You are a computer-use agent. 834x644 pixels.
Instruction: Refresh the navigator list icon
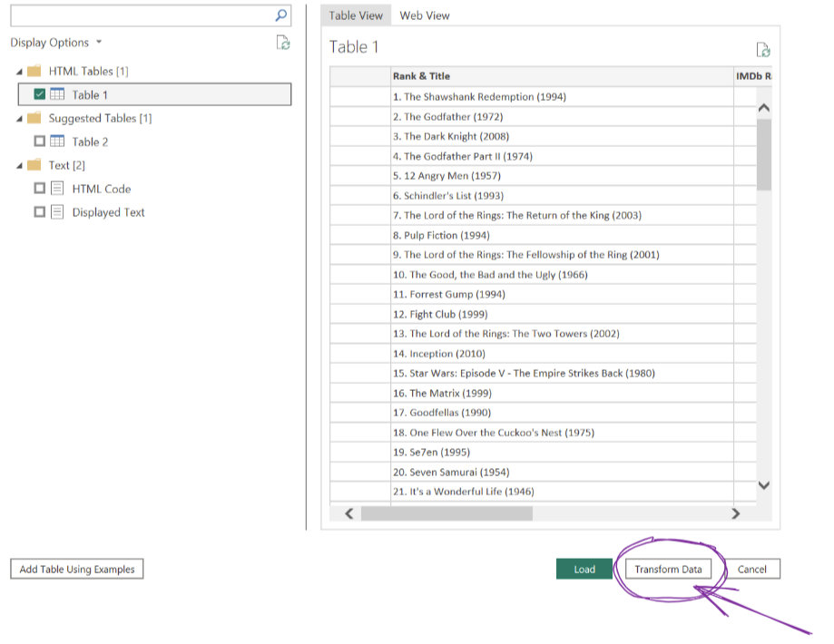283,43
